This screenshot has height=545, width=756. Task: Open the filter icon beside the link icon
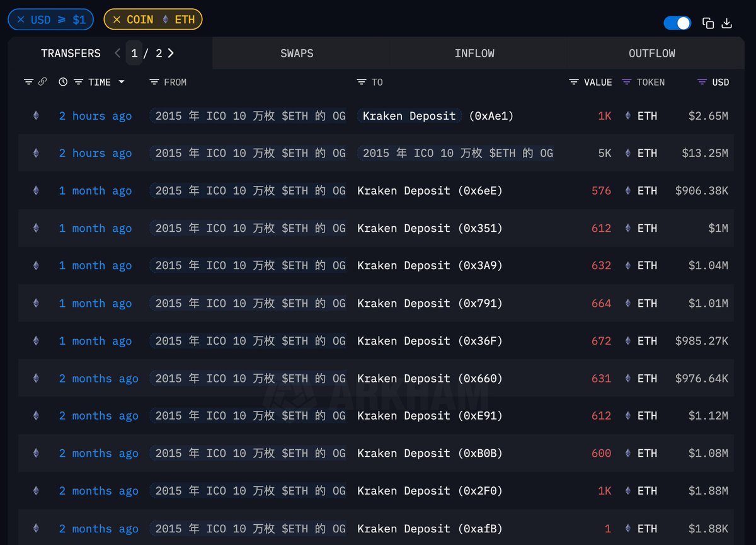[x=28, y=82]
